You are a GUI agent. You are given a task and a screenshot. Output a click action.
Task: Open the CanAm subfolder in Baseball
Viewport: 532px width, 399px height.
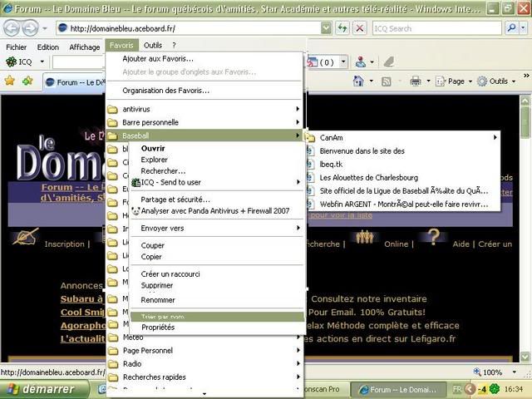click(x=402, y=137)
